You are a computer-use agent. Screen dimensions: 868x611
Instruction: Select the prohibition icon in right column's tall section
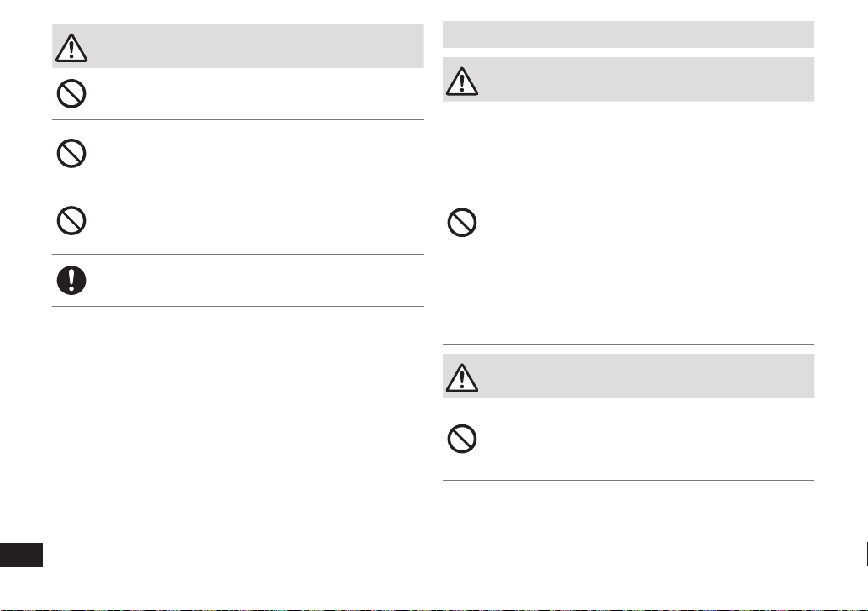[x=462, y=223]
